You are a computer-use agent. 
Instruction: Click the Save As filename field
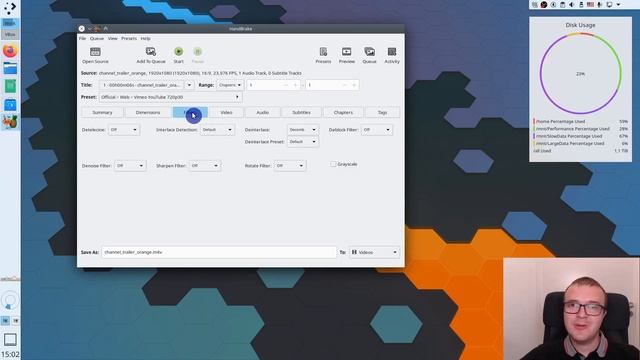tap(219, 252)
